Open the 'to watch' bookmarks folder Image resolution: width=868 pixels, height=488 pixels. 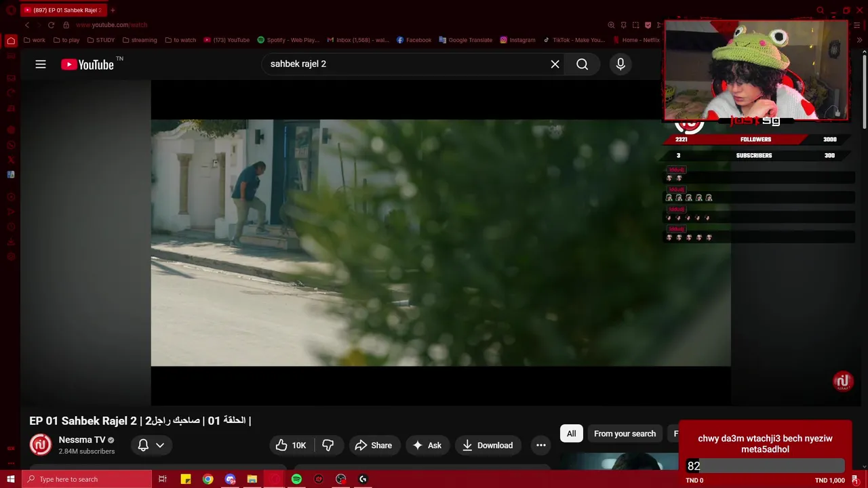click(180, 40)
